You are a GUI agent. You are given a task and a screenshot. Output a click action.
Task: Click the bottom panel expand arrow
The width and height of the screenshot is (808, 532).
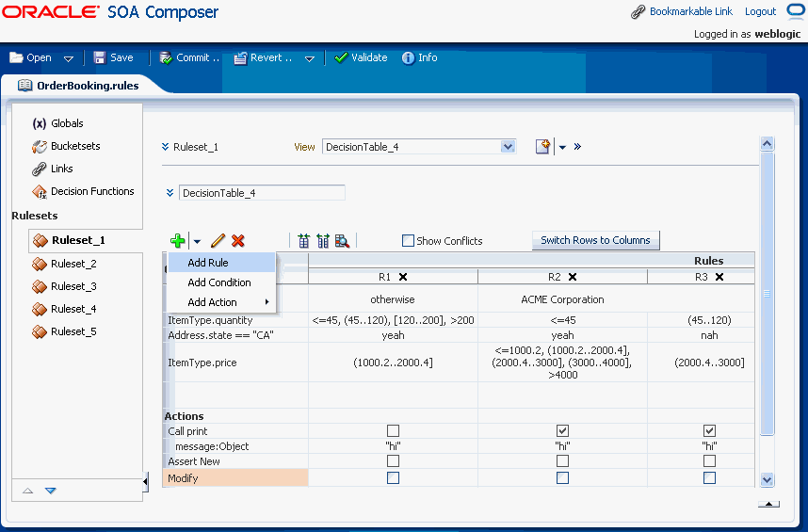(x=768, y=504)
